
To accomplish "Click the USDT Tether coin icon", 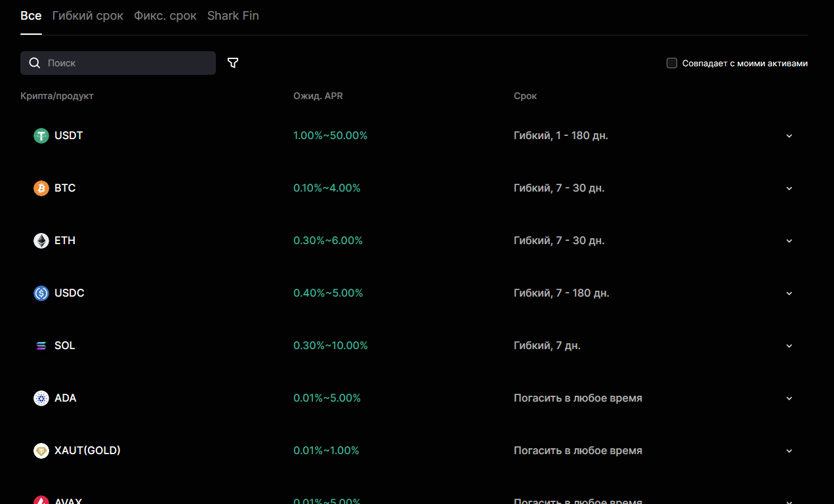I will point(41,136).
